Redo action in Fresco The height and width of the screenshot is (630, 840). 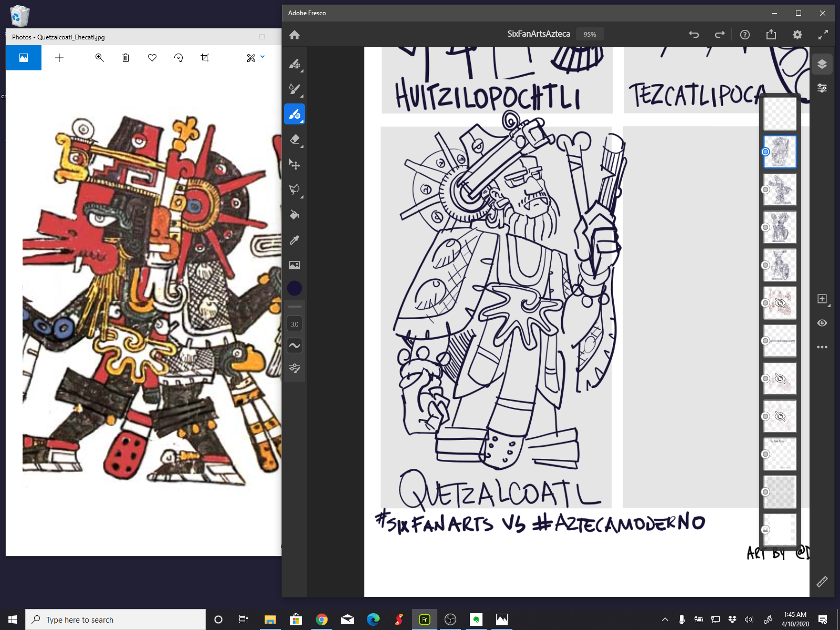tap(719, 35)
